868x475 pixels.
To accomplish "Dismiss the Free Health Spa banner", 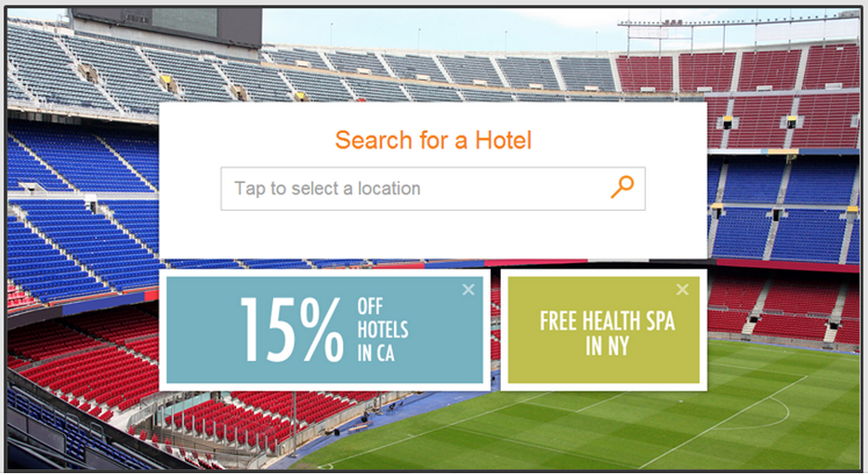I will click(x=682, y=289).
